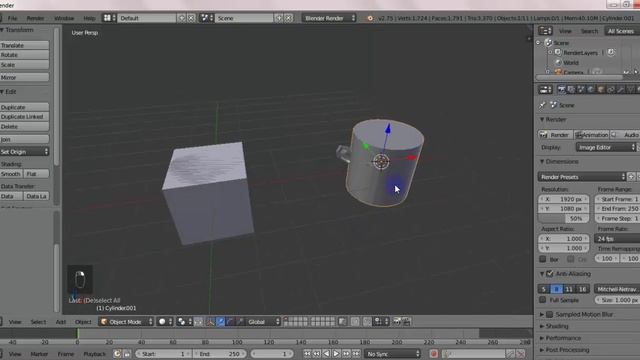The height and width of the screenshot is (360, 640).
Task: Click the Duplicate Linked button
Action: pyautogui.click(x=24, y=116)
